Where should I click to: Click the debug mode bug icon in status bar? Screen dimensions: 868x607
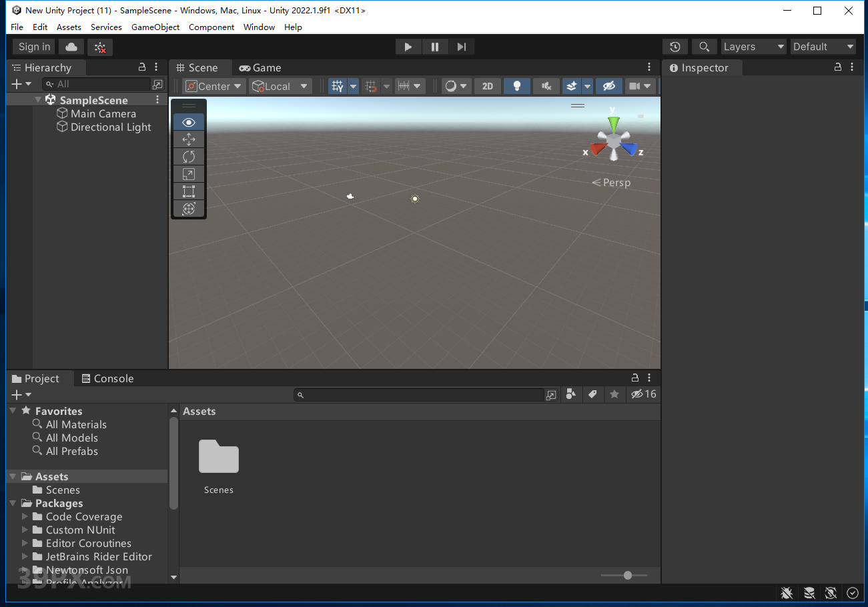click(787, 593)
